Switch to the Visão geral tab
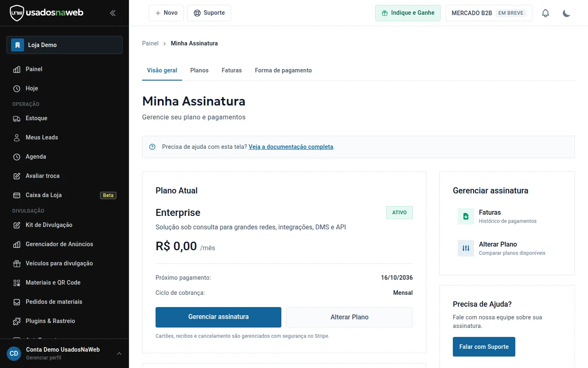This screenshot has height=368, width=588. click(x=162, y=70)
